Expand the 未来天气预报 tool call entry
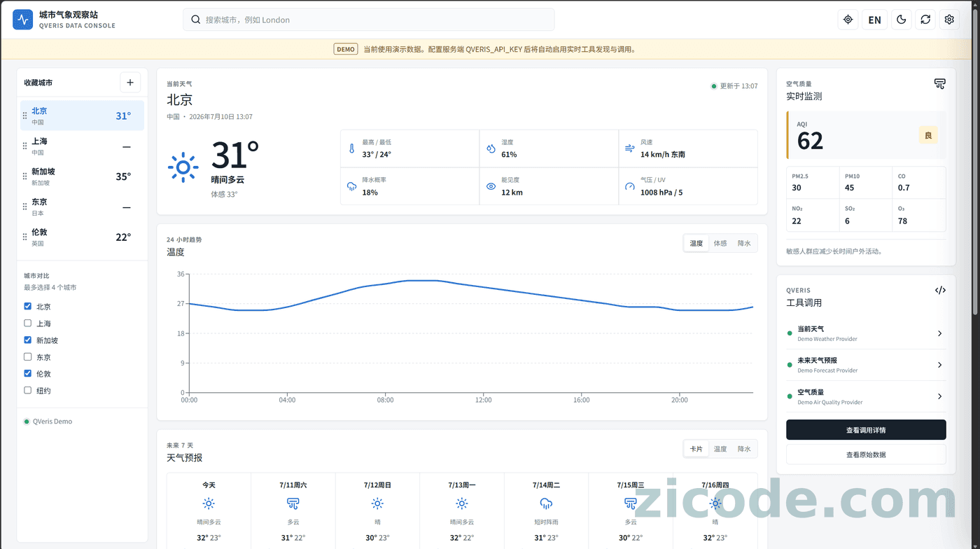This screenshot has width=980, height=549. [x=867, y=365]
